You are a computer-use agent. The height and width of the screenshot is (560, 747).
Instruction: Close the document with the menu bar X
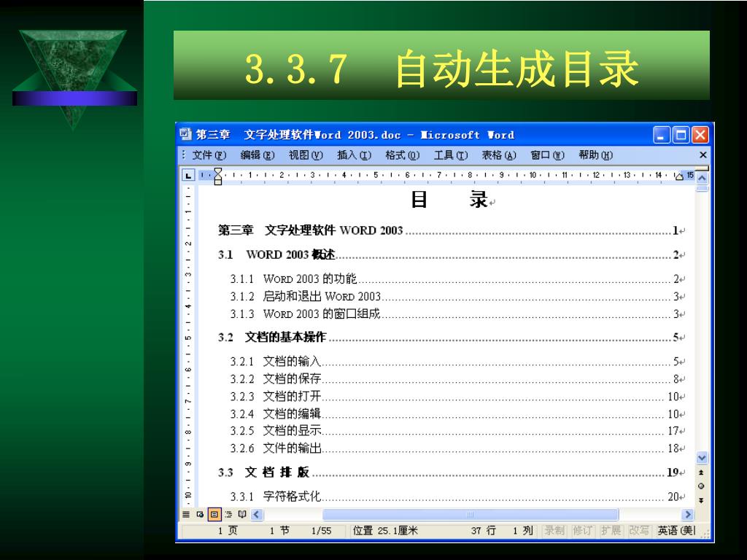coord(703,155)
